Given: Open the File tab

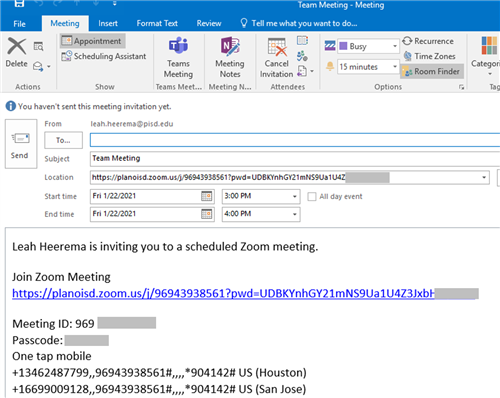Looking at the screenshot, I should (19, 24).
